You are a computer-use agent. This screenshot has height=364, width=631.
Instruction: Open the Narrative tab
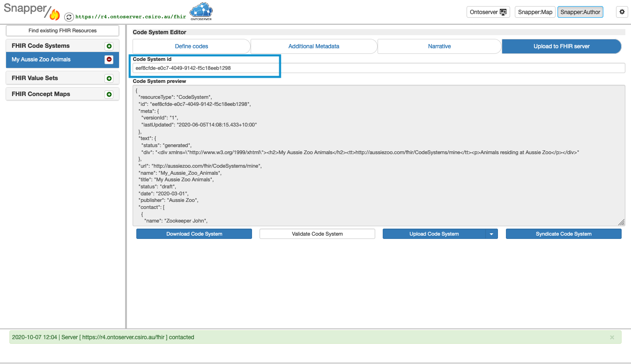pos(439,46)
